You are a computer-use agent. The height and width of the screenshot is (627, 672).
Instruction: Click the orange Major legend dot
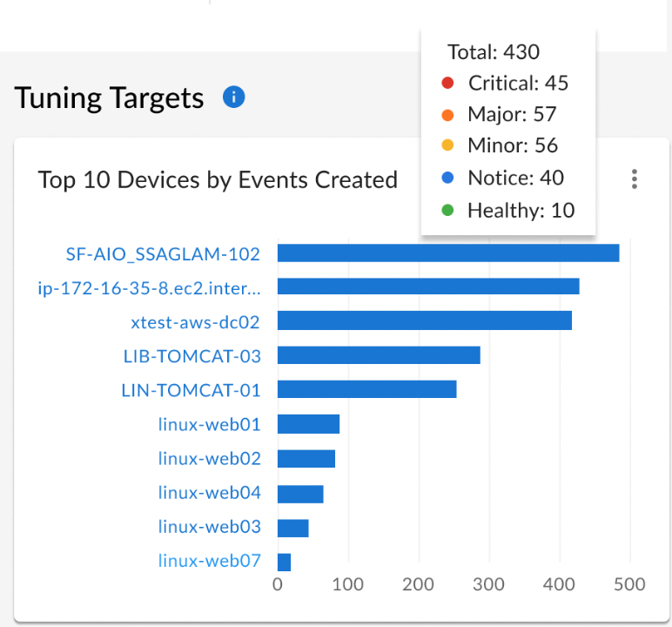click(447, 114)
